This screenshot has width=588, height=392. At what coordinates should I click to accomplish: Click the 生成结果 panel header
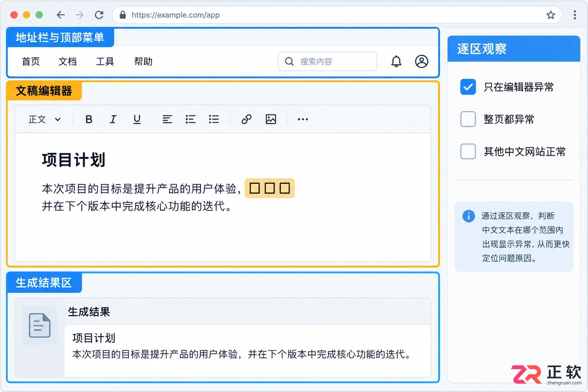tap(247, 312)
